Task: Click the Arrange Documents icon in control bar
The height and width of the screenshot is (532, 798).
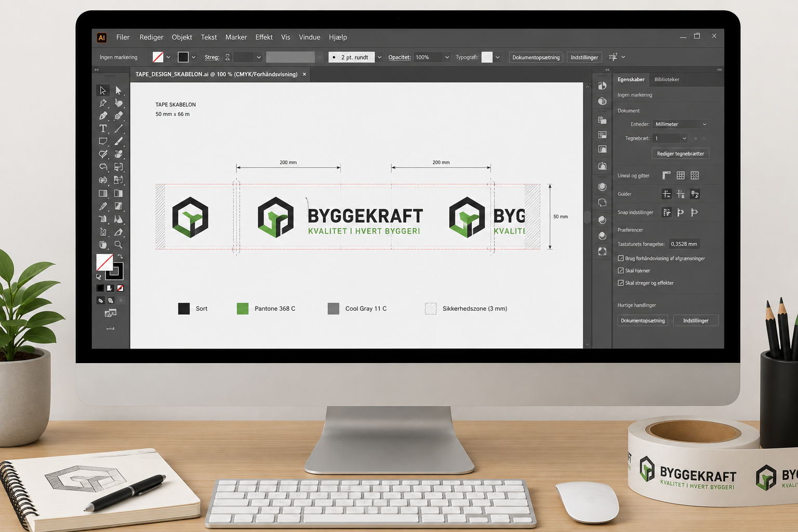Action: click(x=614, y=57)
